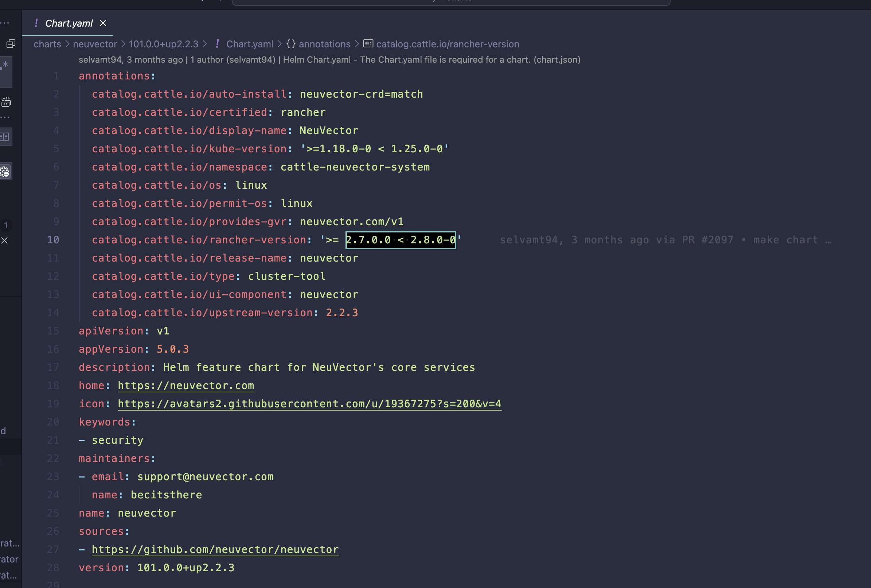Open the https://neuvector.com home link
The height and width of the screenshot is (588, 871).
pyautogui.click(x=185, y=385)
